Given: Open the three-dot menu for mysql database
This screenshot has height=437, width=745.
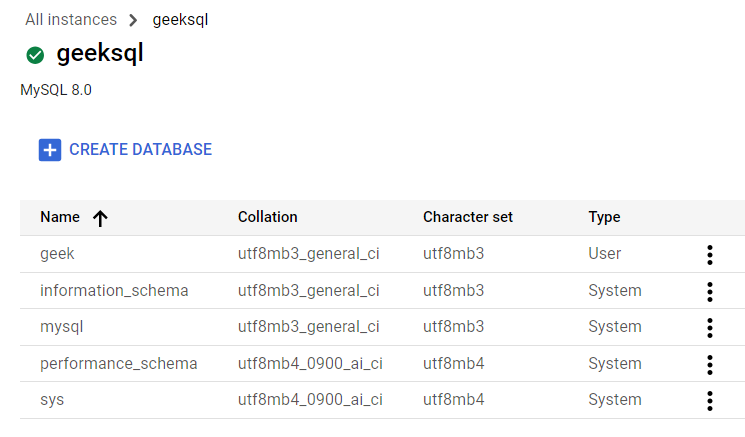Looking at the screenshot, I should click(x=710, y=327).
